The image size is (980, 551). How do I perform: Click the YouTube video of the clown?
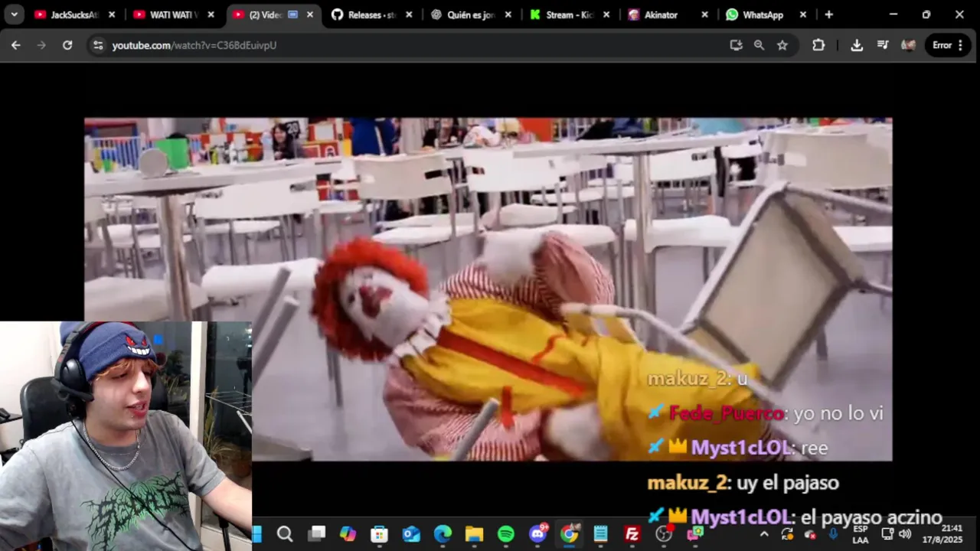pos(488,289)
